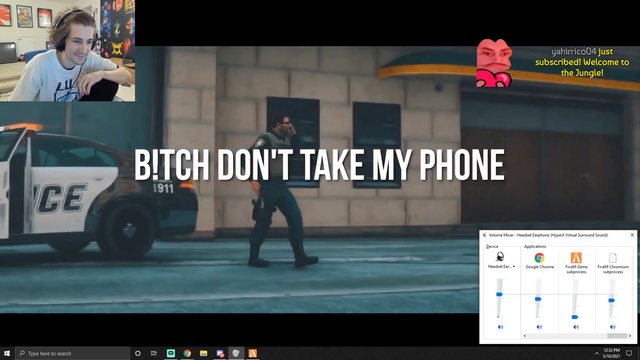
Task: Adjust the Headset device volume slider
Action: tap(499, 294)
